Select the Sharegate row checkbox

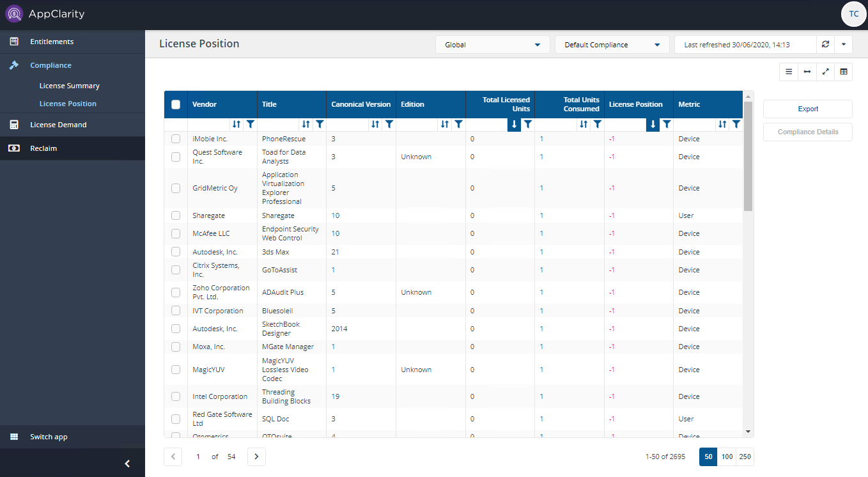[x=176, y=215]
